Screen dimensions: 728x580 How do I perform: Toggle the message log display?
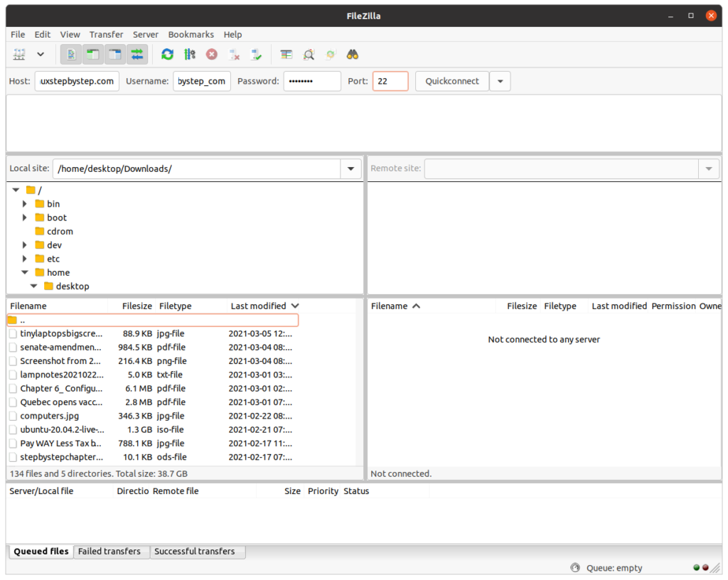[x=70, y=54]
